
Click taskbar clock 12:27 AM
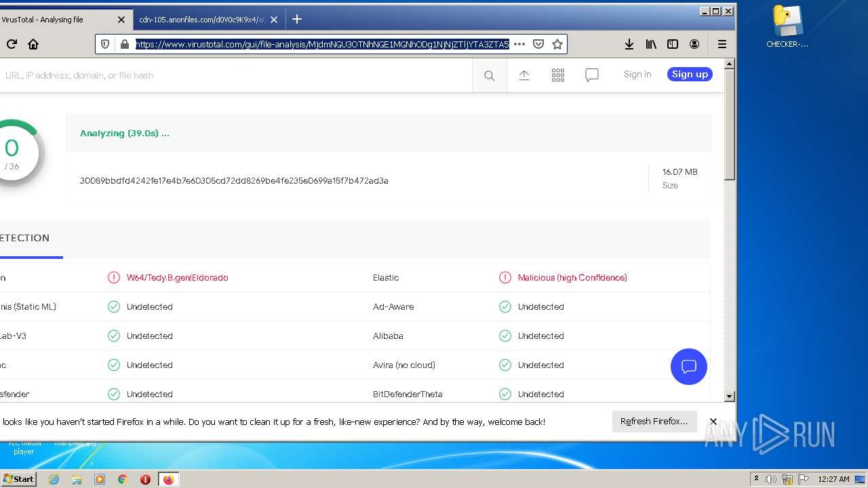[834, 479]
